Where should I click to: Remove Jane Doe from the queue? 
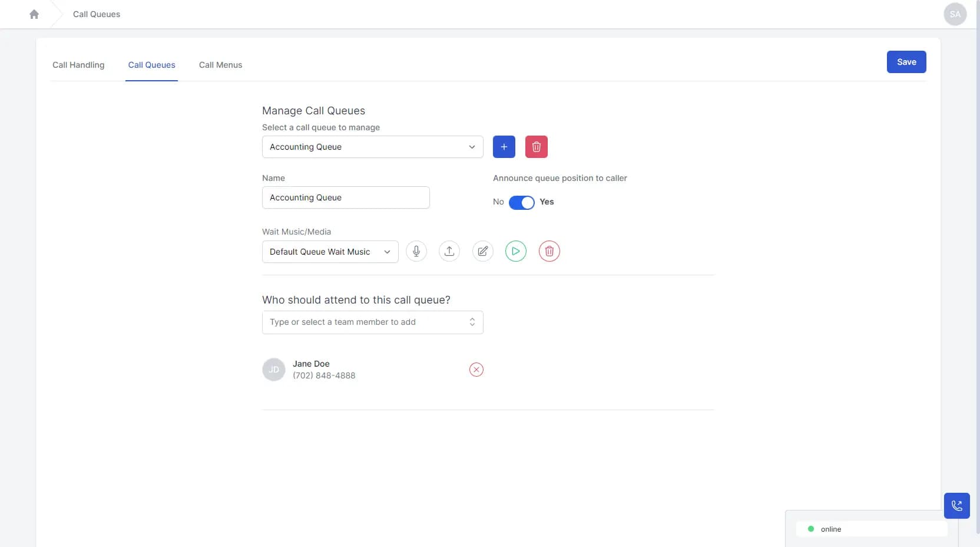tap(476, 370)
